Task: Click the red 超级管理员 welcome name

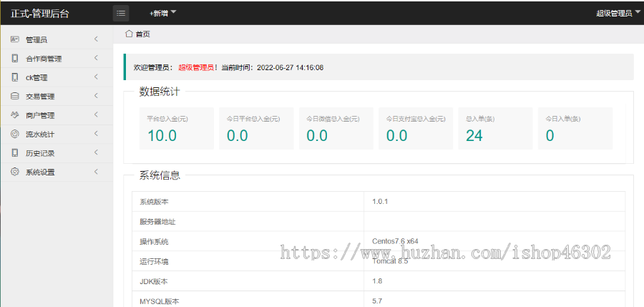Action: [x=196, y=67]
